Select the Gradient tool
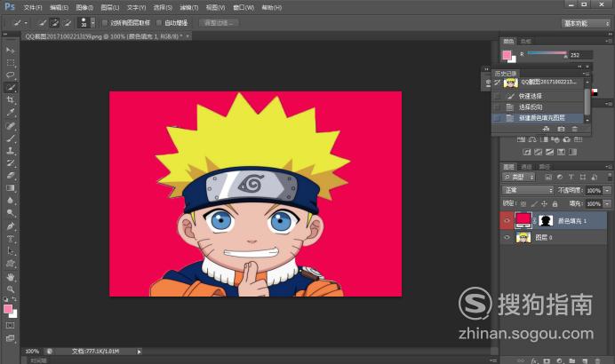Screen dimensions: 615x364 10,188
